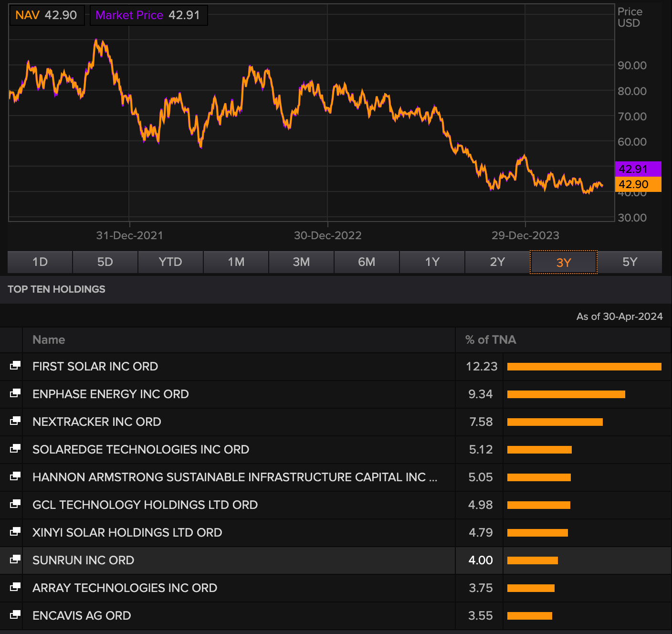Select the 3M chart range

301,262
